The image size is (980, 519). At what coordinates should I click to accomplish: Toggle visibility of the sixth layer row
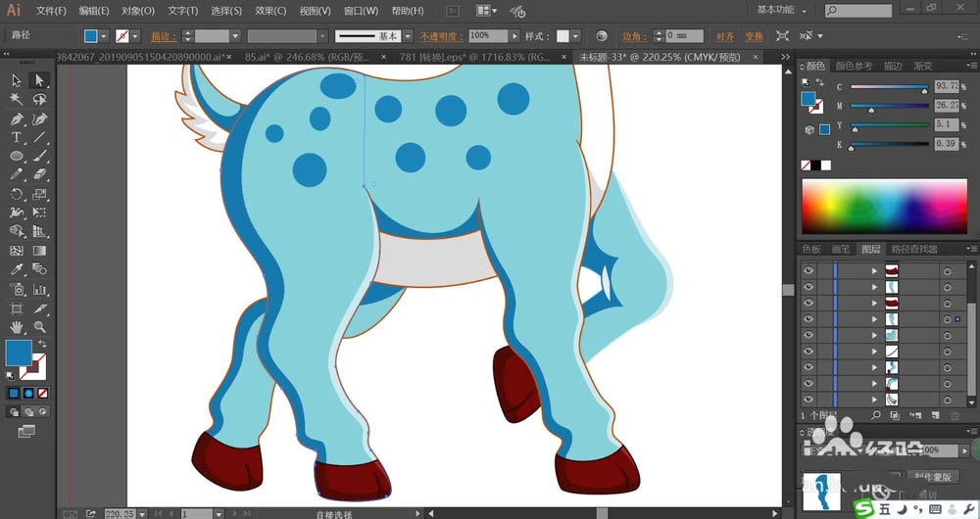808,352
